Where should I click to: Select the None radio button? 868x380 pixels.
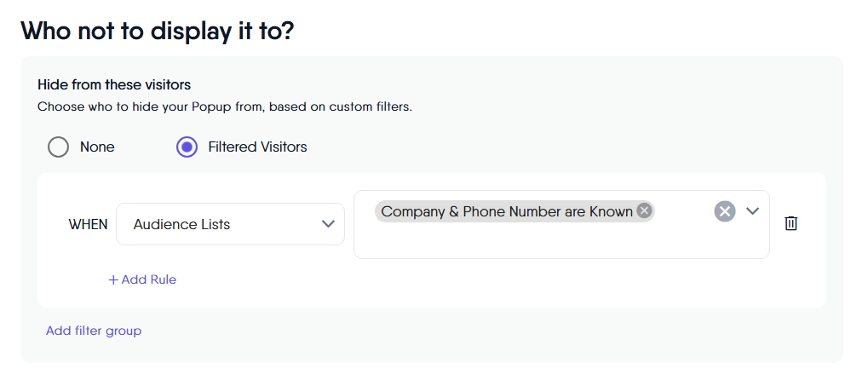click(58, 147)
